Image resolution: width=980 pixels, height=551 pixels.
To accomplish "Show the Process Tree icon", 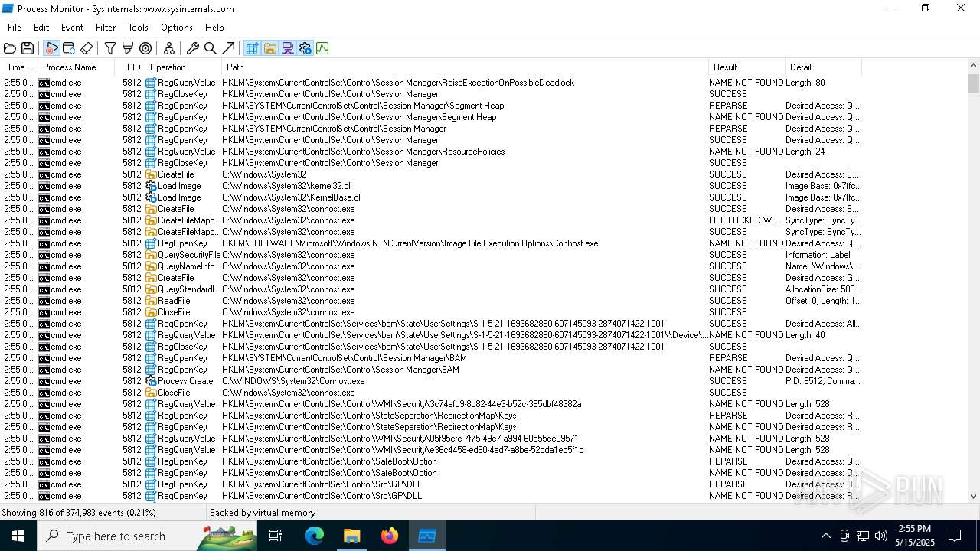I will [x=169, y=48].
